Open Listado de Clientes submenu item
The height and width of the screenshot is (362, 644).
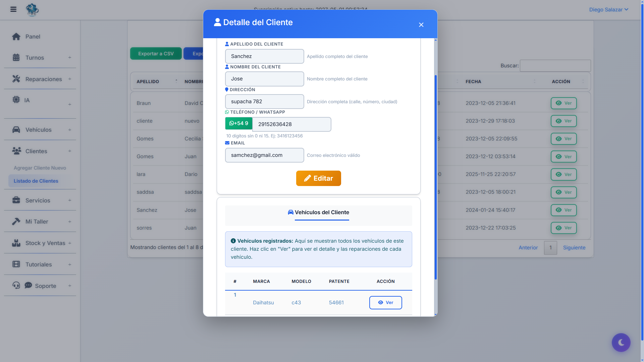click(36, 181)
